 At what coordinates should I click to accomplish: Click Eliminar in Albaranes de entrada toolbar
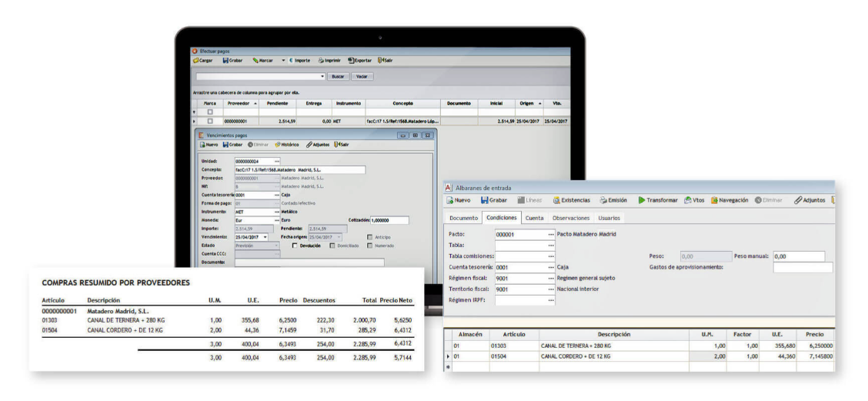(769, 200)
